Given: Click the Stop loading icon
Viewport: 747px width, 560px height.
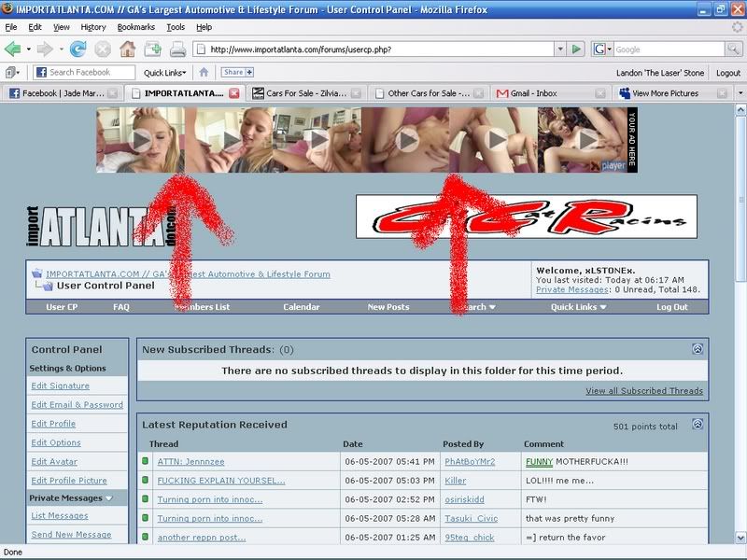Looking at the screenshot, I should [102, 49].
